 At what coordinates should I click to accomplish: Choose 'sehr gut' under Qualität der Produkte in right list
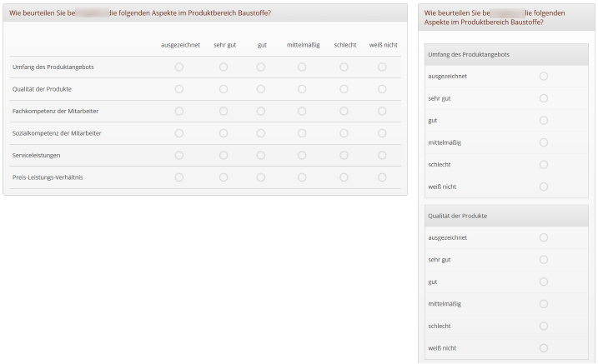[x=544, y=260]
